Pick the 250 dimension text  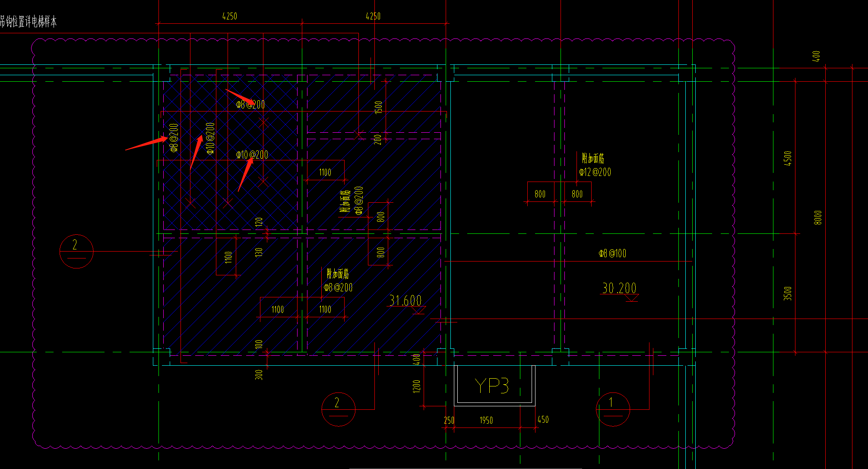click(x=449, y=420)
